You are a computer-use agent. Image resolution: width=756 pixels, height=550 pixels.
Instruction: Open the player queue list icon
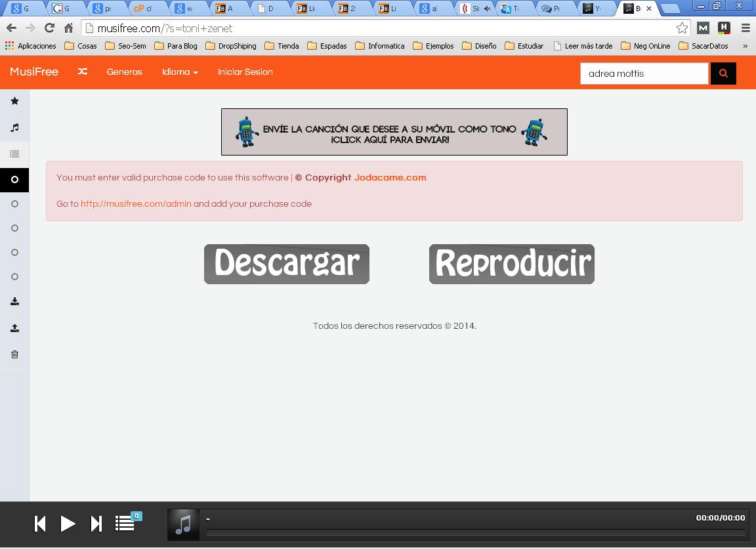(x=125, y=523)
